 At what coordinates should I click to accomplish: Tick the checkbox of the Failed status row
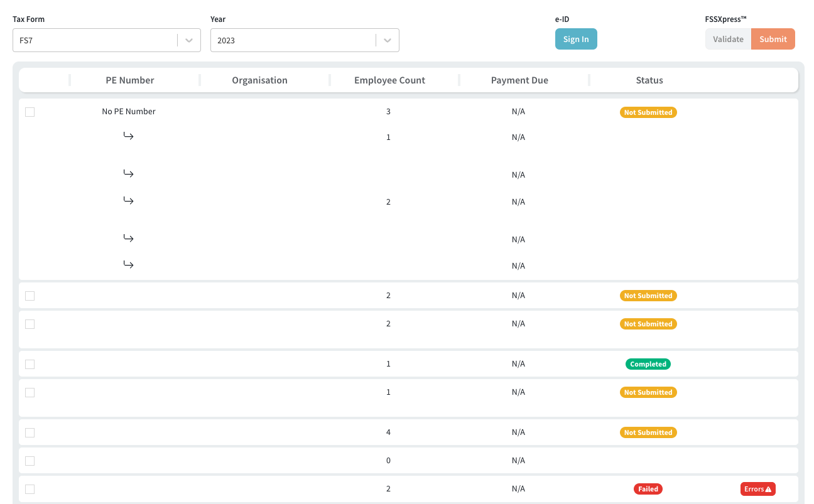pos(30,489)
